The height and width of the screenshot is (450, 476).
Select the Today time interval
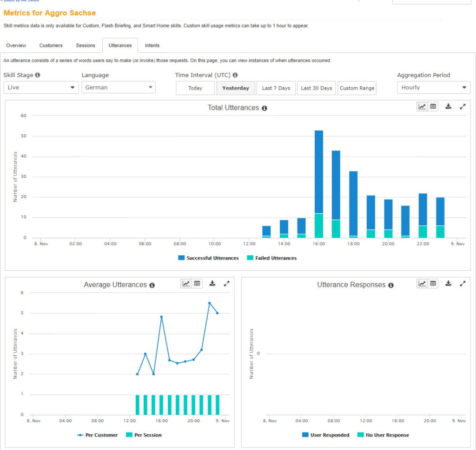point(195,88)
